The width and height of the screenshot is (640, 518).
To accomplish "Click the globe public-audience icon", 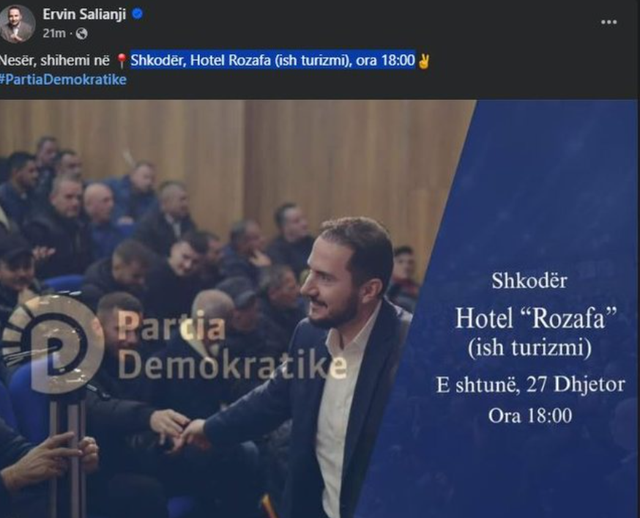I will point(82,33).
